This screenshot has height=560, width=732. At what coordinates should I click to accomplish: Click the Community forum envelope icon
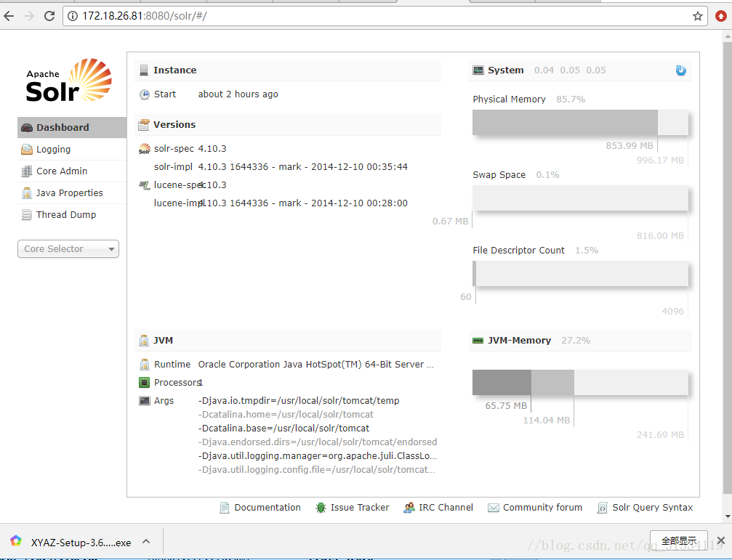(x=493, y=508)
